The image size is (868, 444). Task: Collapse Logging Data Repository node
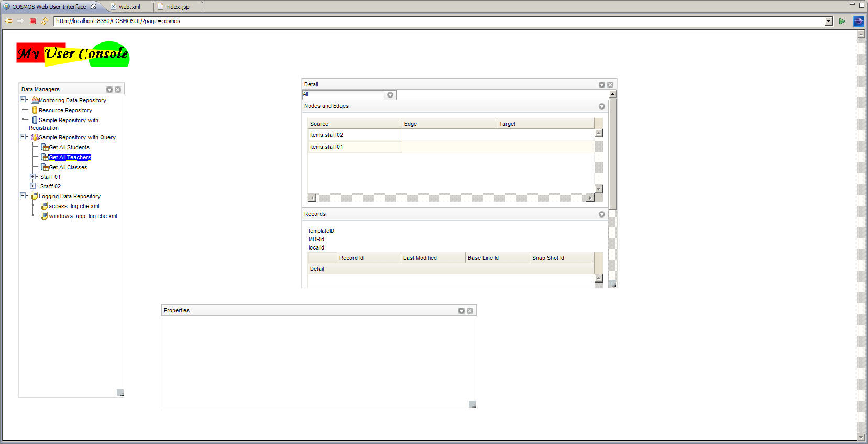[x=23, y=196]
